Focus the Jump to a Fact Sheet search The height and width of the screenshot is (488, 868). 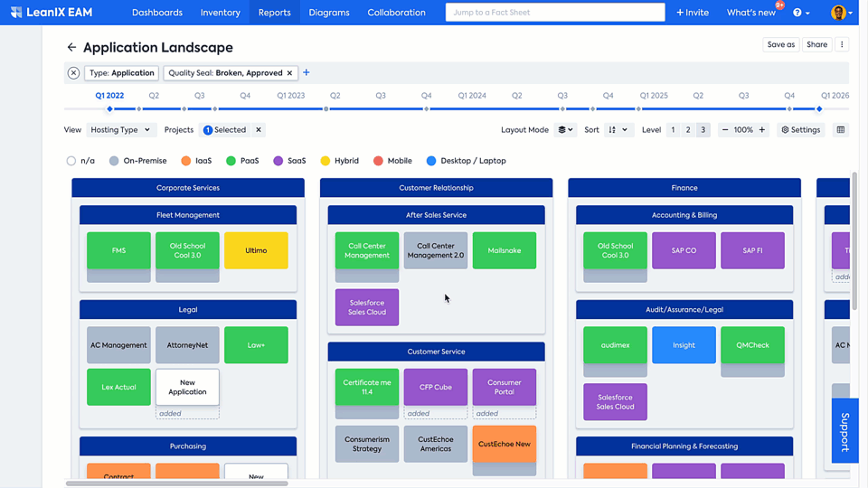[x=555, y=12]
